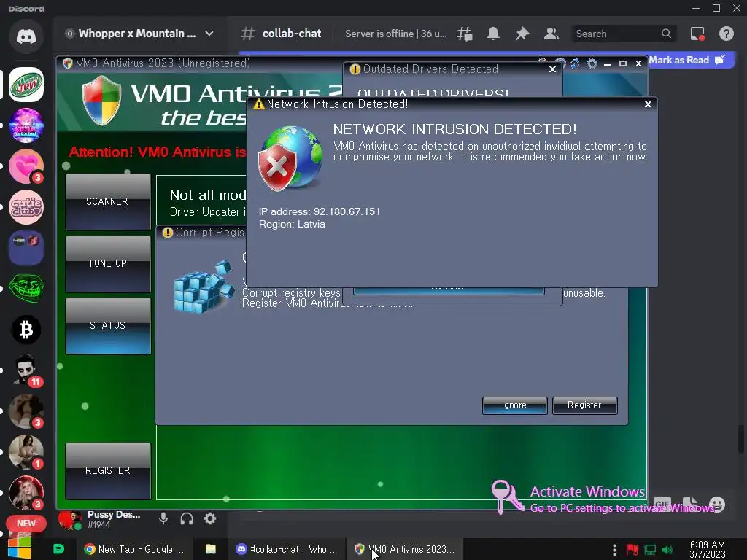Show pinned messages with pin icon

522,34
